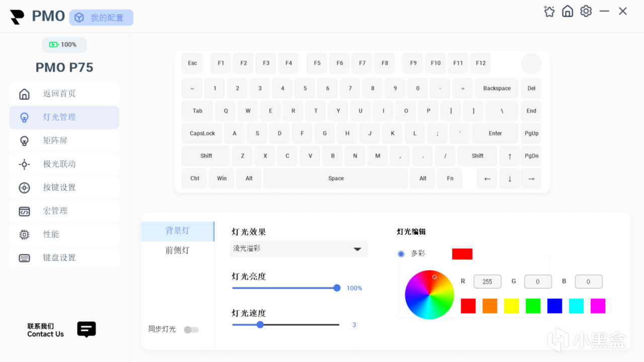The image size is (644, 362).
Task: Go home via the title bar house icon
Action: point(568,11)
